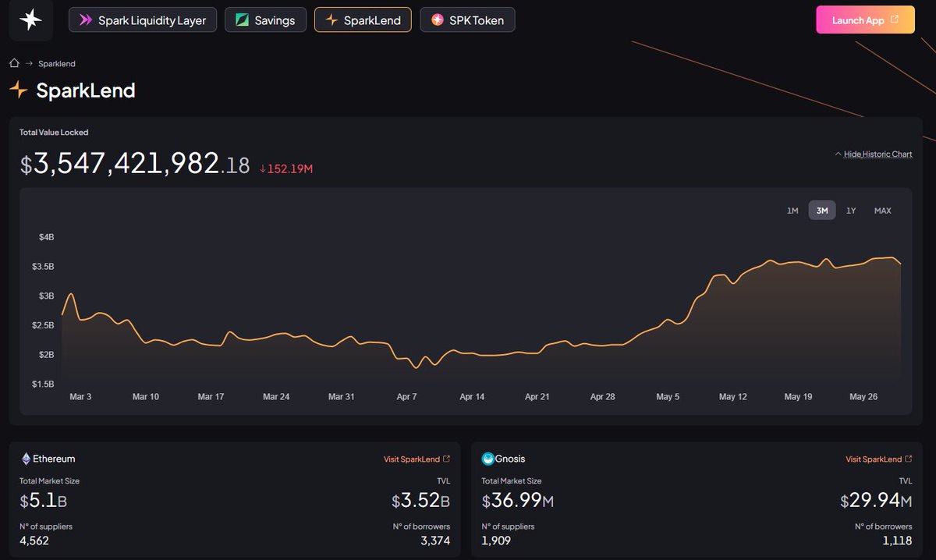The width and height of the screenshot is (936, 560).
Task: Click the Ethereum suppliers count 4,562
Action: click(34, 541)
